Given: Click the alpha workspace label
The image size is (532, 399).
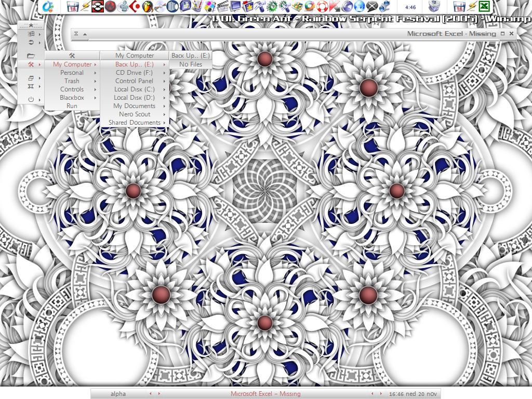Looking at the screenshot, I should 118,394.
